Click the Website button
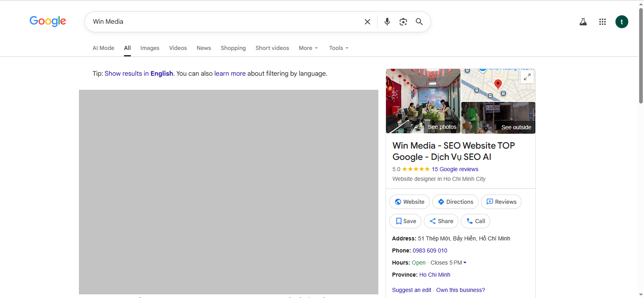This screenshot has height=298, width=644. click(x=409, y=202)
